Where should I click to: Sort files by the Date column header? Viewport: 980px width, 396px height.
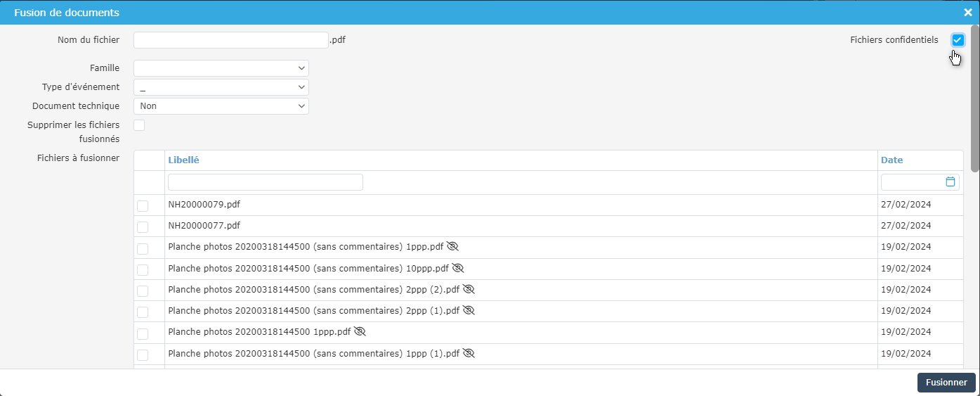click(891, 160)
